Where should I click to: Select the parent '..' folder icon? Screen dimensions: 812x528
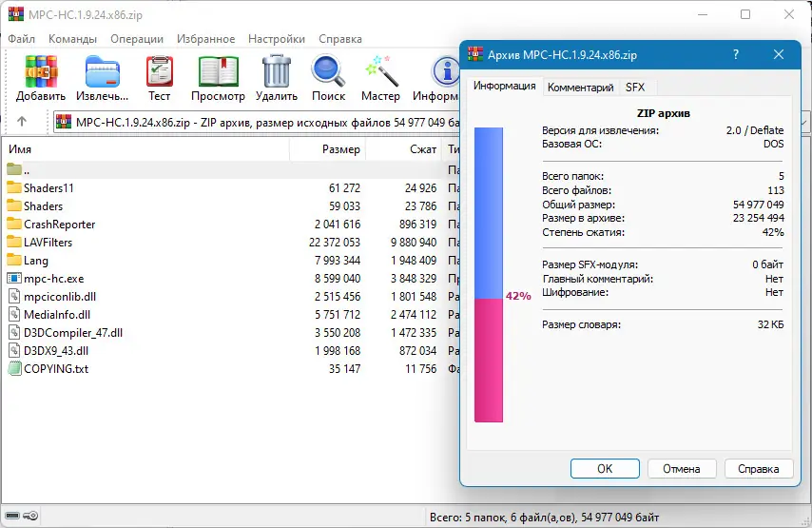point(14,169)
